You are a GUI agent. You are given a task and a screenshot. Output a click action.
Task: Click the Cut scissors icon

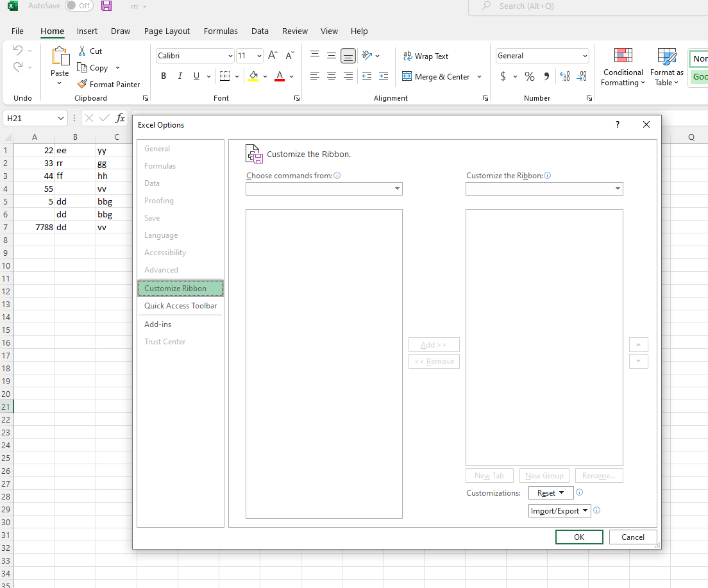82,51
